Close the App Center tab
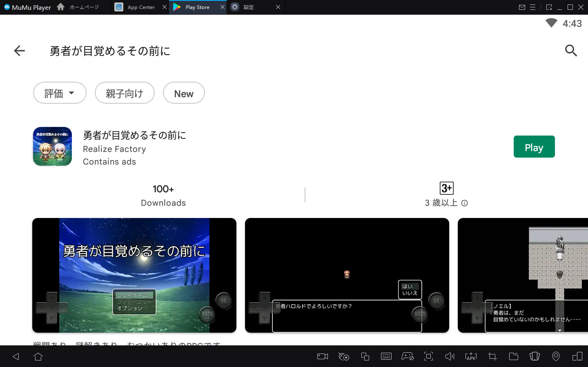This screenshot has height=367, width=588. 165,7
